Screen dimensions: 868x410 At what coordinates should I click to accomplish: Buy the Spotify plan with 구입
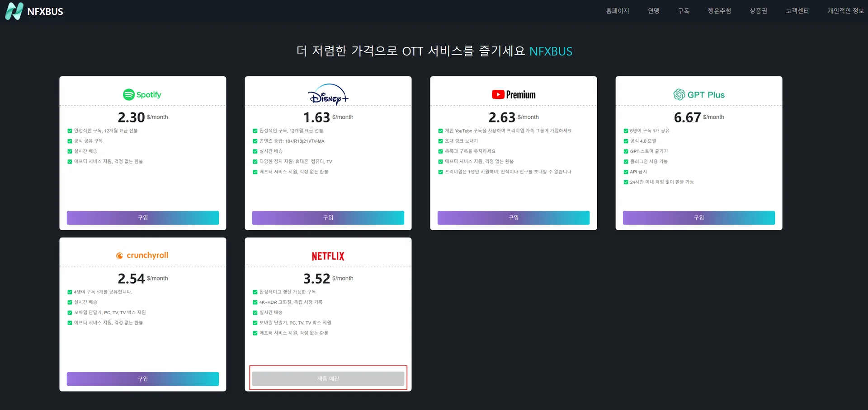(143, 218)
